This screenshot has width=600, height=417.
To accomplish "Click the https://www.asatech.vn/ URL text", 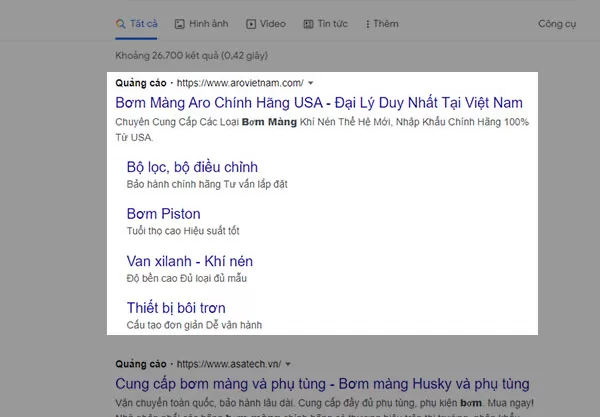I will coord(229,364).
